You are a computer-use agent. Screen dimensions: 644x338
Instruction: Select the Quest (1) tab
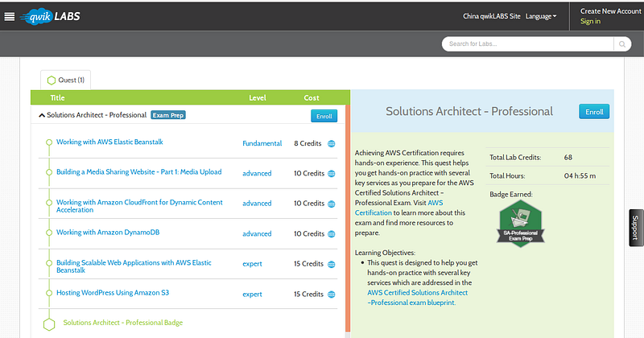[66, 80]
